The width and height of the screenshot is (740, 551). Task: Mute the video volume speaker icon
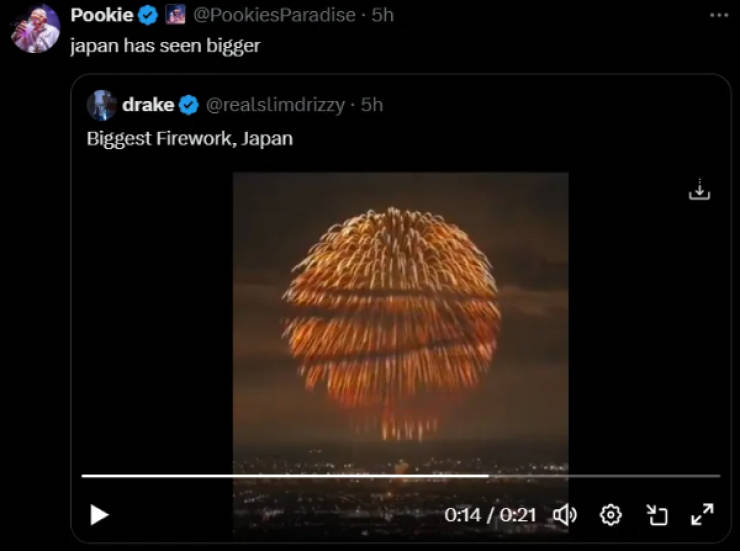point(565,515)
